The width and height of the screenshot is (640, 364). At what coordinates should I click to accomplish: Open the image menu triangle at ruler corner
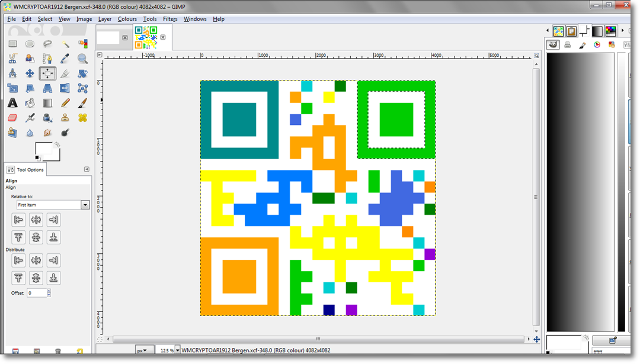pos(100,54)
